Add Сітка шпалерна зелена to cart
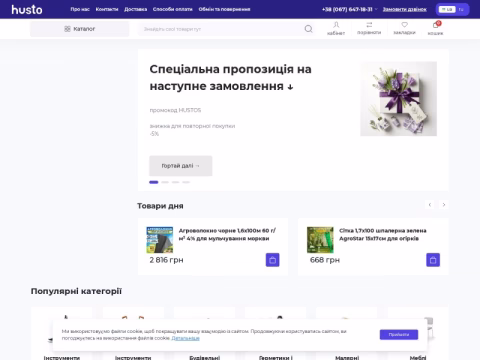The image size is (480, 360). [x=433, y=260]
